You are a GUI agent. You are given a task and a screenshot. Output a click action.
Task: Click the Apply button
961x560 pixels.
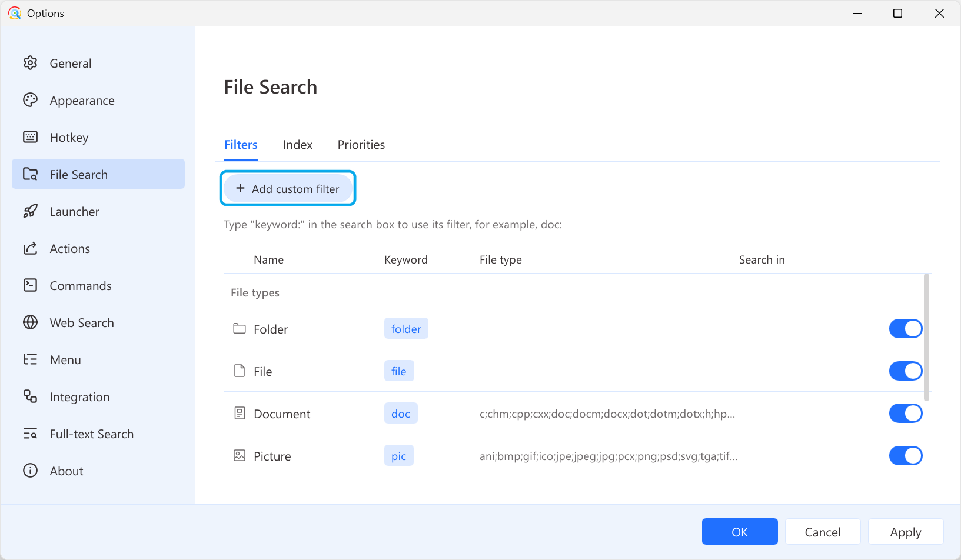point(906,532)
